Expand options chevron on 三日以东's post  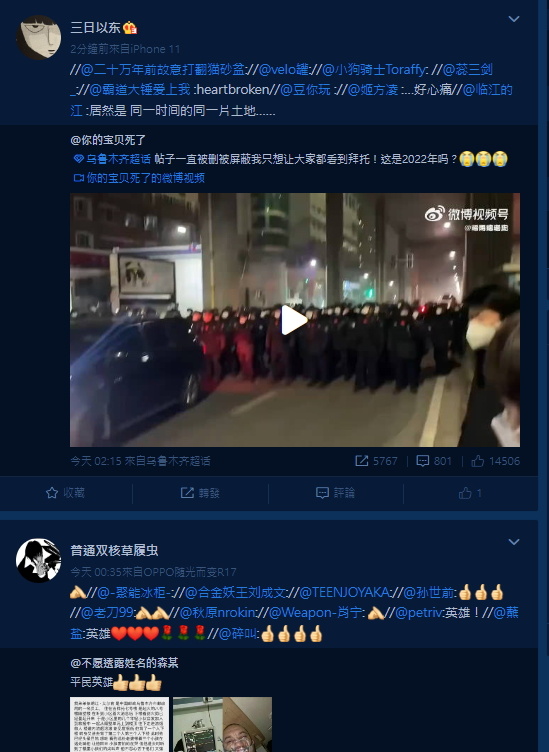pyautogui.click(x=514, y=19)
